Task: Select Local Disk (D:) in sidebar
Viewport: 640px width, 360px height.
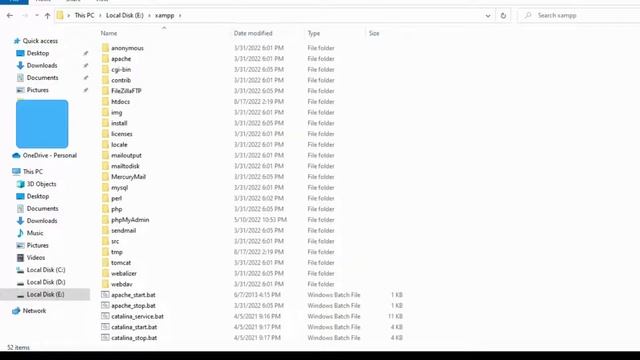Action: coord(46,282)
